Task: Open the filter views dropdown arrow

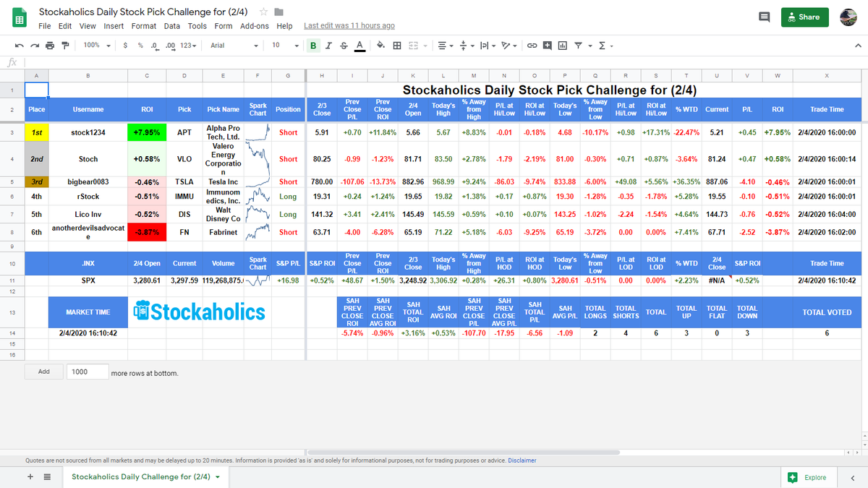Action: tap(590, 46)
